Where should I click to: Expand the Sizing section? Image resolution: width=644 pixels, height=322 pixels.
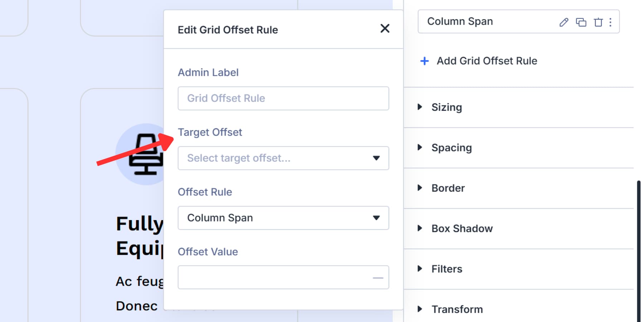(447, 107)
